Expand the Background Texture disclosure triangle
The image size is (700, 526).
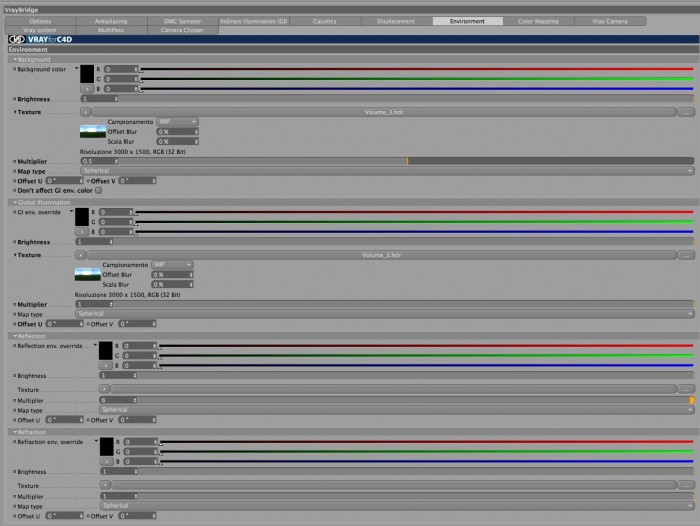pyautogui.click(x=15, y=112)
